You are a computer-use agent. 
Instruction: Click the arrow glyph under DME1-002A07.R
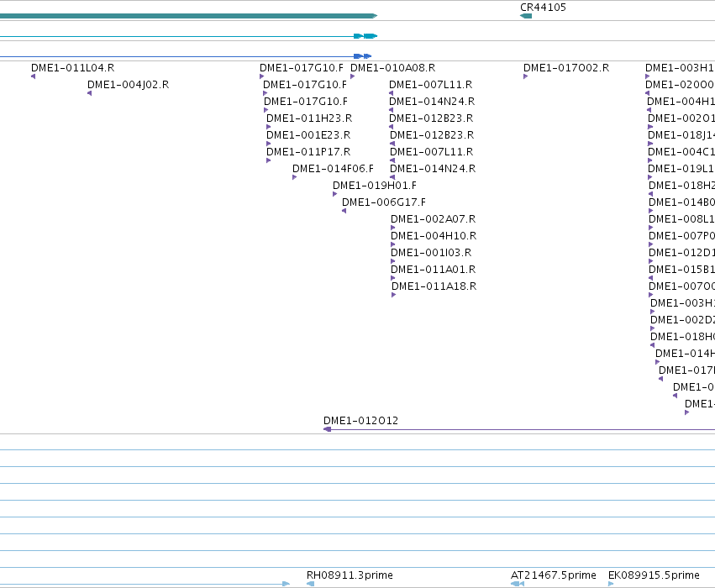[x=393, y=228]
